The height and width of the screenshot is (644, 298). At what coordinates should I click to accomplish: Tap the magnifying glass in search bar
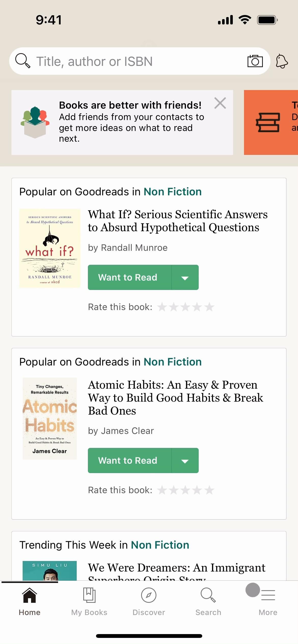[22, 61]
